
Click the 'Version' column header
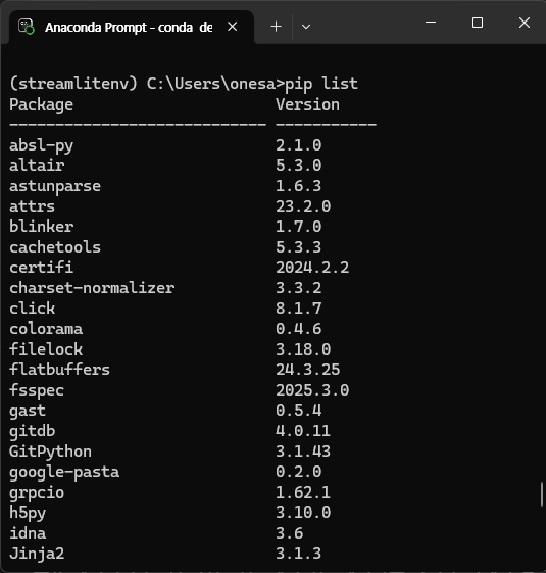click(x=308, y=105)
